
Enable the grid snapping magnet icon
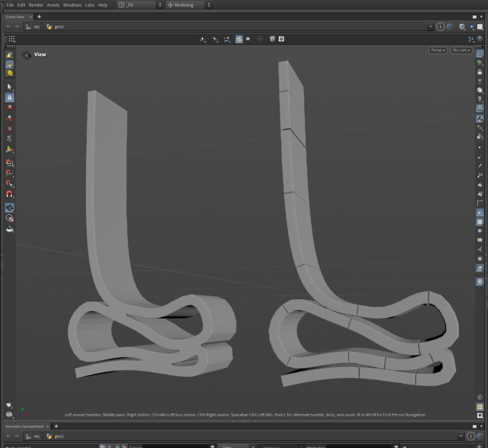[10, 163]
